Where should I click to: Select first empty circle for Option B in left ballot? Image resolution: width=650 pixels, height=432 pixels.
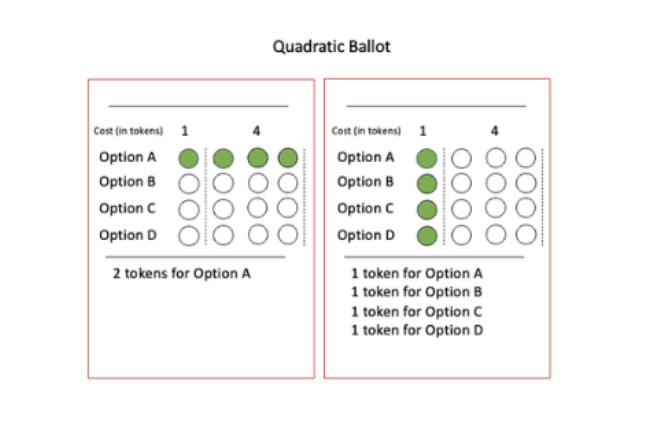189,184
